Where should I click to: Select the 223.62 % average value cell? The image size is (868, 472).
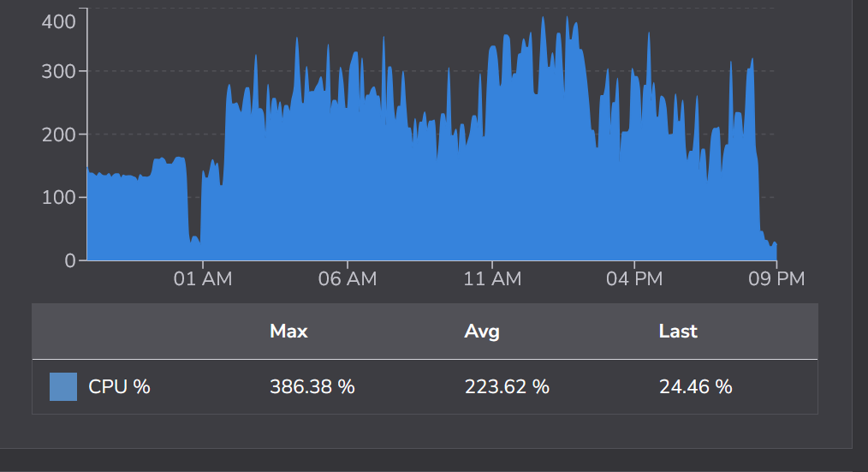tap(507, 386)
